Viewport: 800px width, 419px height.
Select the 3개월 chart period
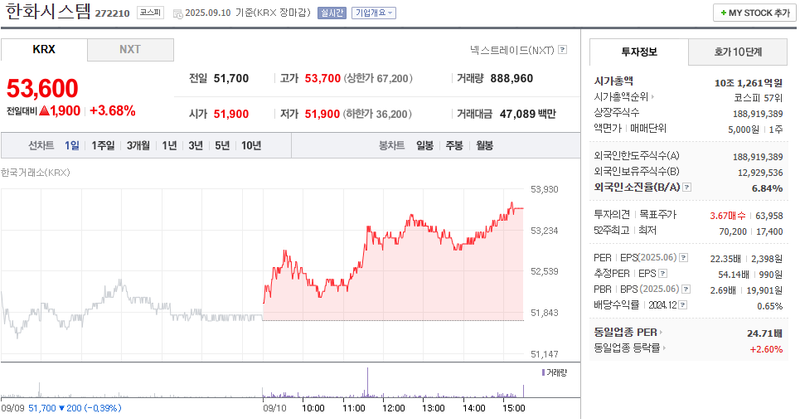(x=138, y=145)
